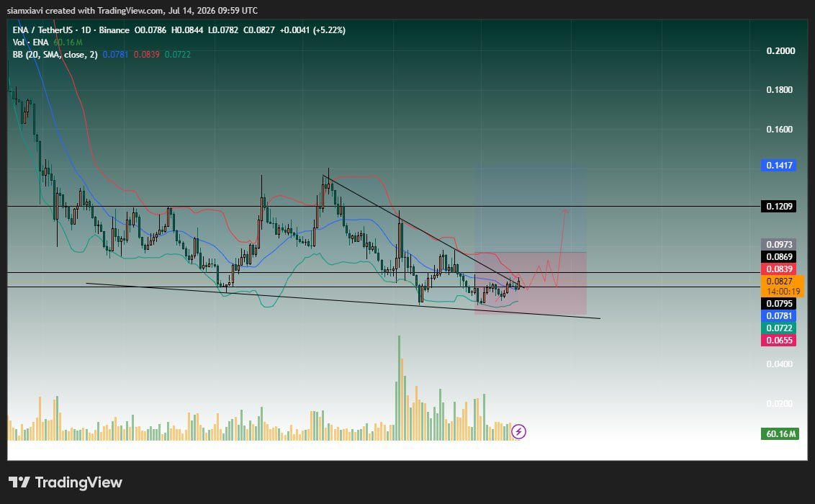Select the 0.1209 price level label

coord(778,206)
